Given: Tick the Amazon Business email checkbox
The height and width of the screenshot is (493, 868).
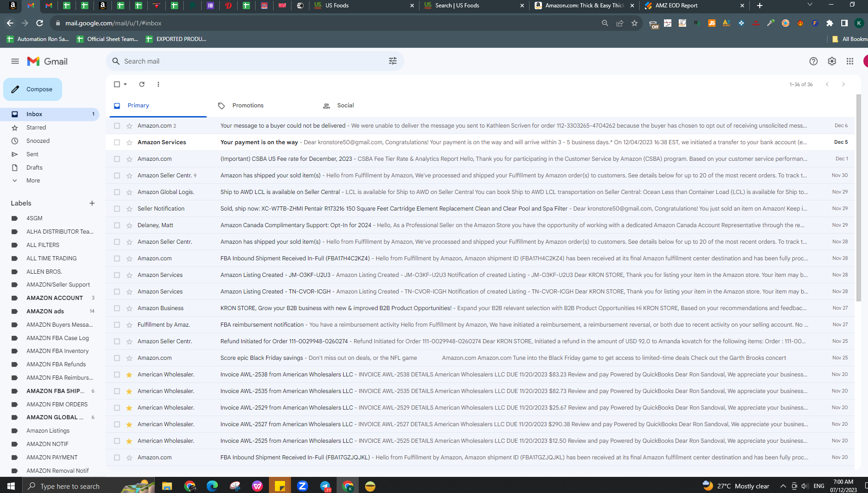Looking at the screenshot, I should tap(117, 308).
